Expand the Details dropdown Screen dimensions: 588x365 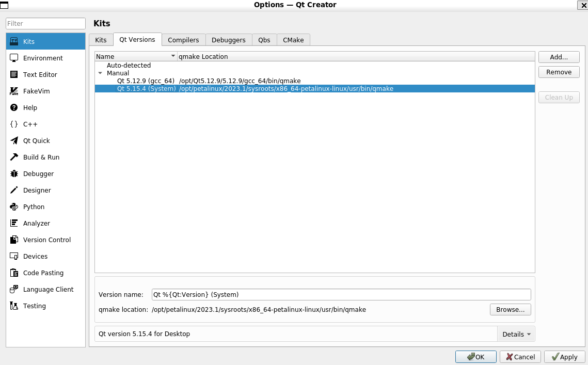[516, 334]
